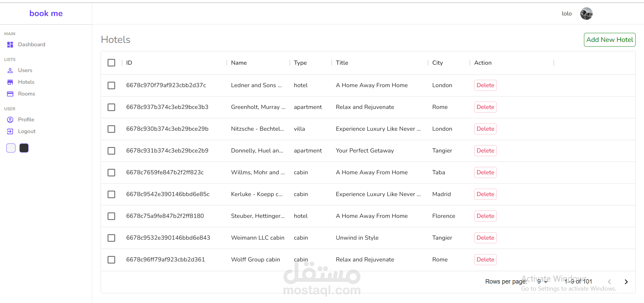Click the Unwind in Style title cell
644x303 pixels.
click(x=357, y=238)
